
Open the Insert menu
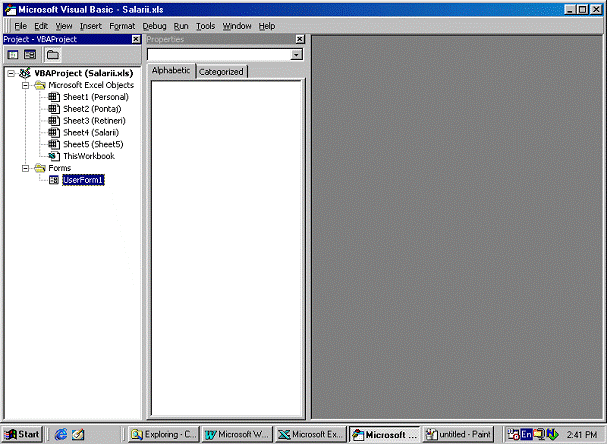(91, 25)
